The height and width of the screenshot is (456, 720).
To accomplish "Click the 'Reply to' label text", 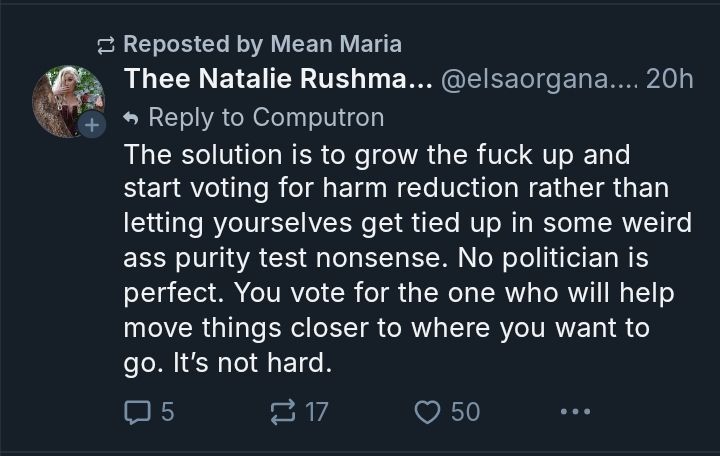I will pos(196,117).
